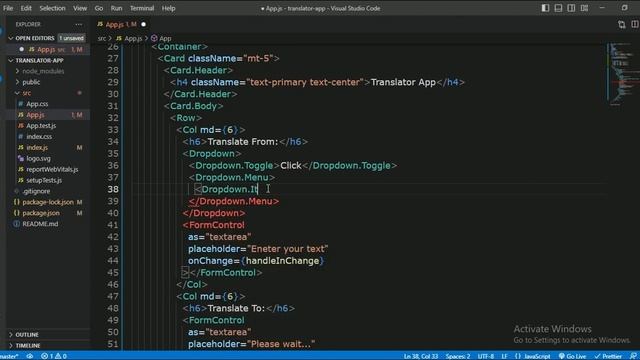Click JS file icon in breadcrumb
Viewport: 640px width, 360px height.
pos(119,38)
